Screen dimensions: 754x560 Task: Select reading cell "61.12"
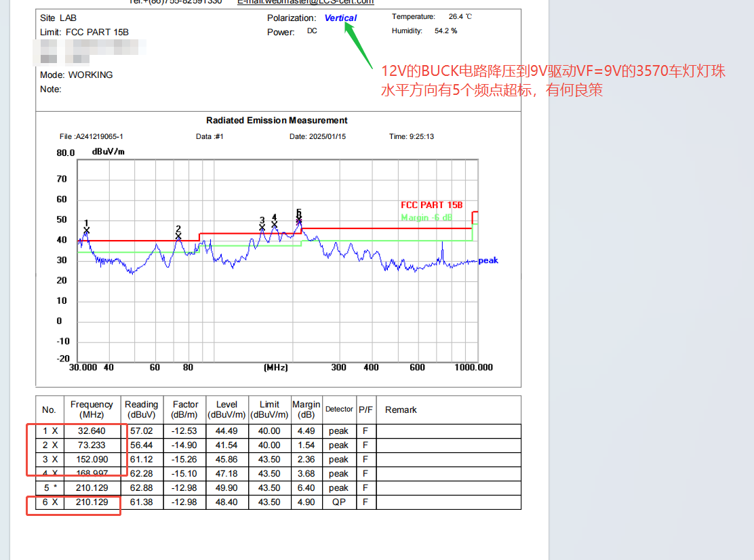pyautogui.click(x=141, y=460)
